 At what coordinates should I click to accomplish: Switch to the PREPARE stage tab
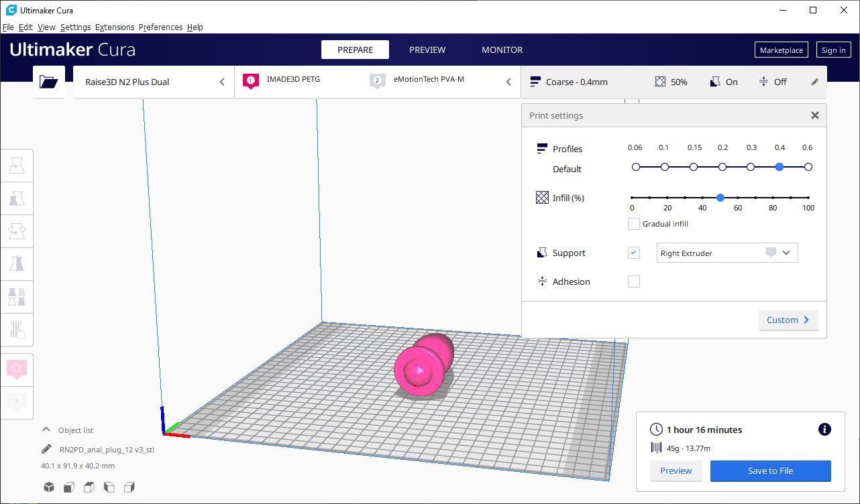[355, 50]
